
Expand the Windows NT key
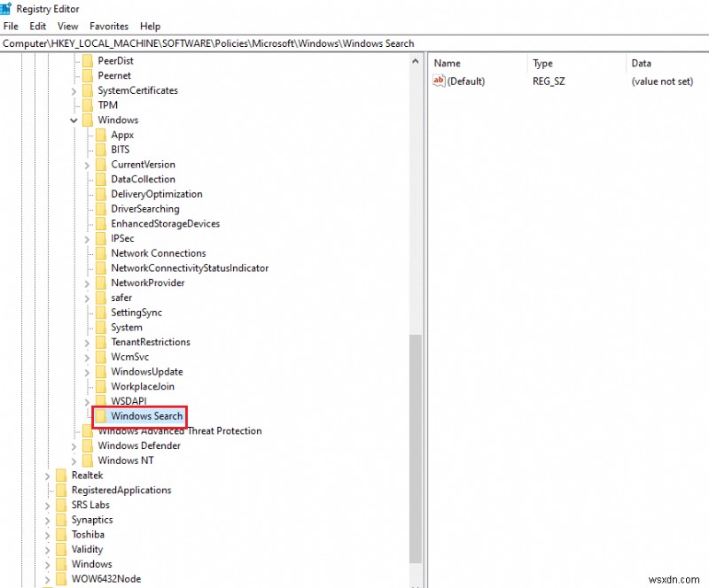click(74, 461)
